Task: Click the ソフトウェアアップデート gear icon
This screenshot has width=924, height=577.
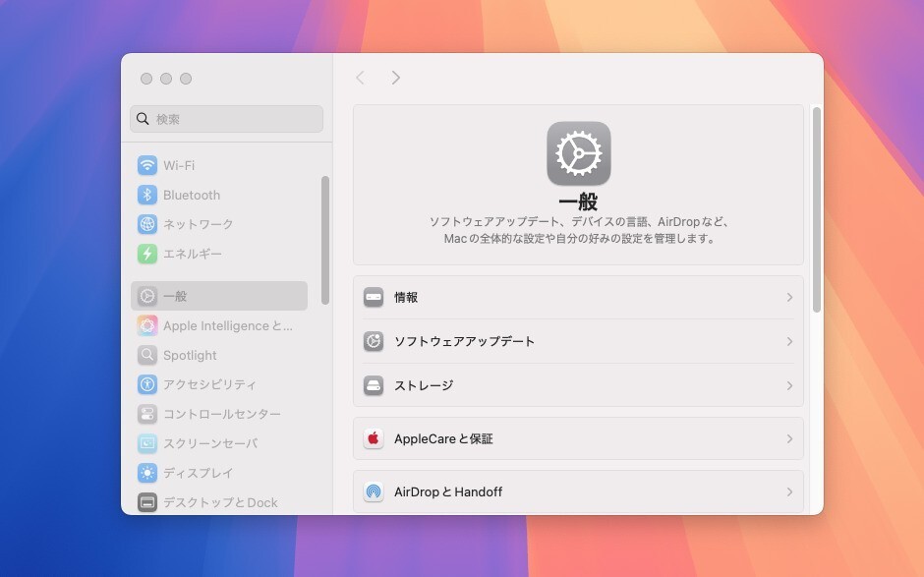Action: (x=374, y=341)
